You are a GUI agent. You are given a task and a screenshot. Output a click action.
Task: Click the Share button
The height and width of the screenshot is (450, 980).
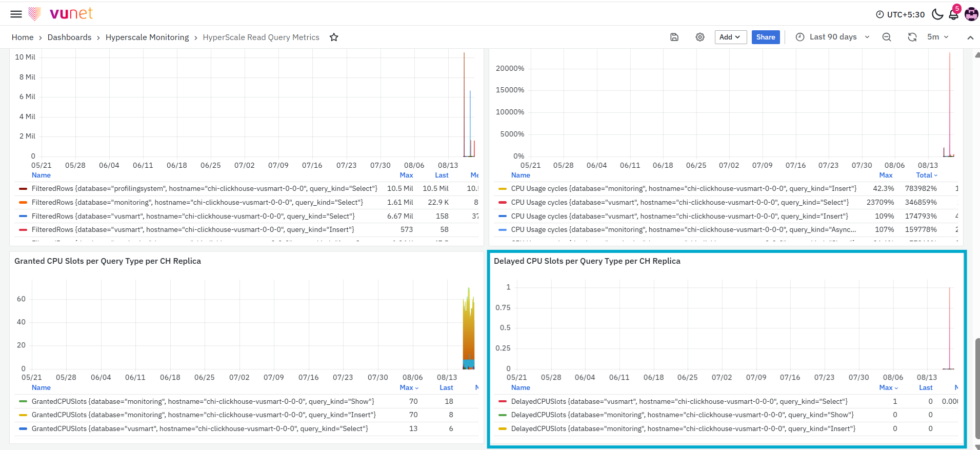click(x=766, y=37)
